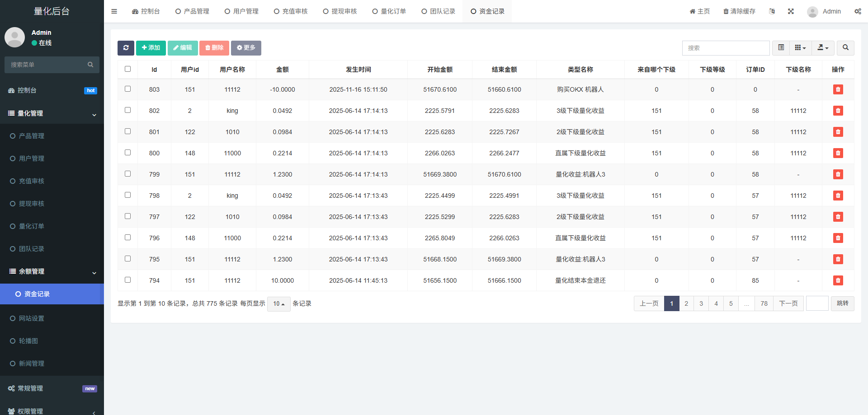Open the settings gears icon top right
Screen dimensions: 868x415
point(858,11)
